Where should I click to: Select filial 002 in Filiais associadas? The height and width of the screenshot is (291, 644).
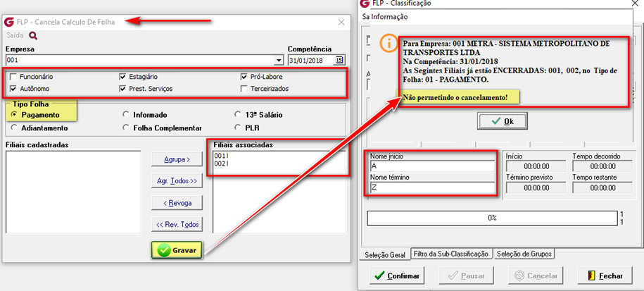click(x=222, y=163)
